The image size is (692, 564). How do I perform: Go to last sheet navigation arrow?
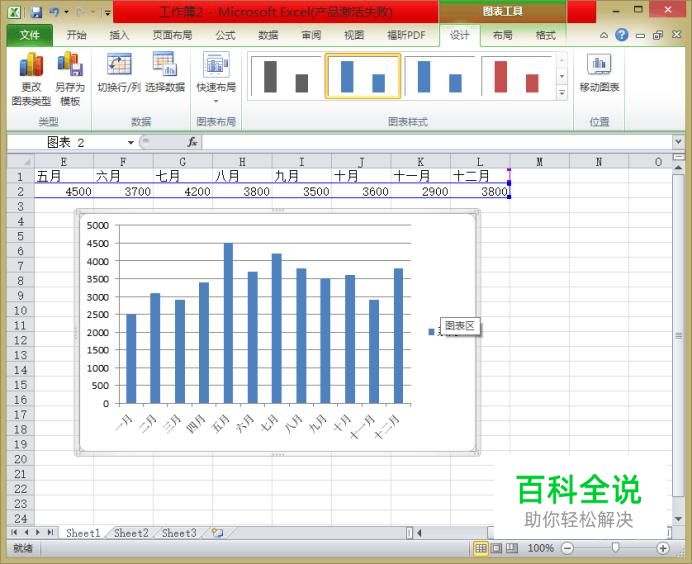(50, 532)
